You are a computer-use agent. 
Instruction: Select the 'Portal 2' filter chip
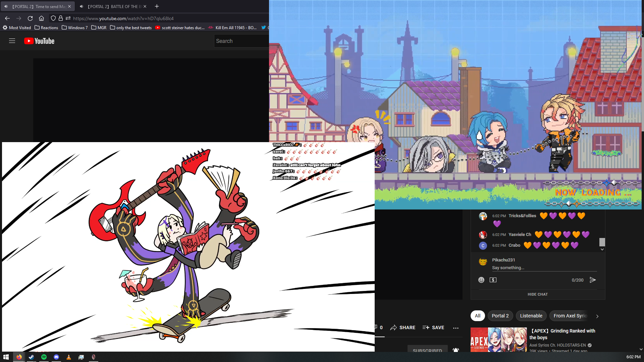[500, 316]
